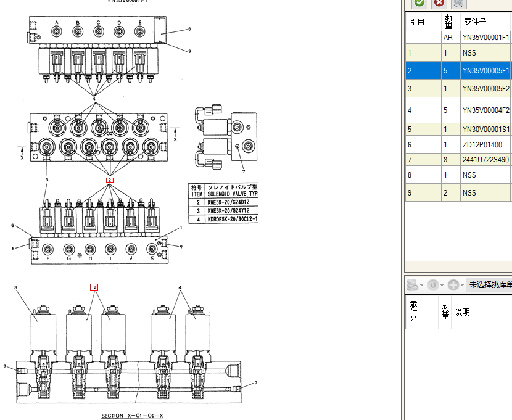This screenshot has height=420, width=512.
Task: Open dropdown arrow beside plus icon
Action: [462, 285]
